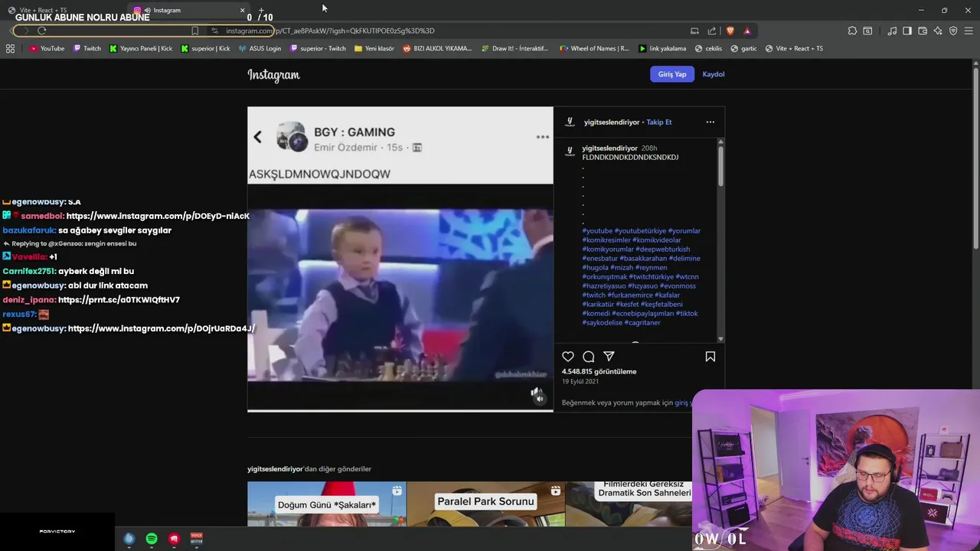The image size is (980, 551).
Task: Open samedboi's instagram.com link in chat
Action: click(x=158, y=217)
